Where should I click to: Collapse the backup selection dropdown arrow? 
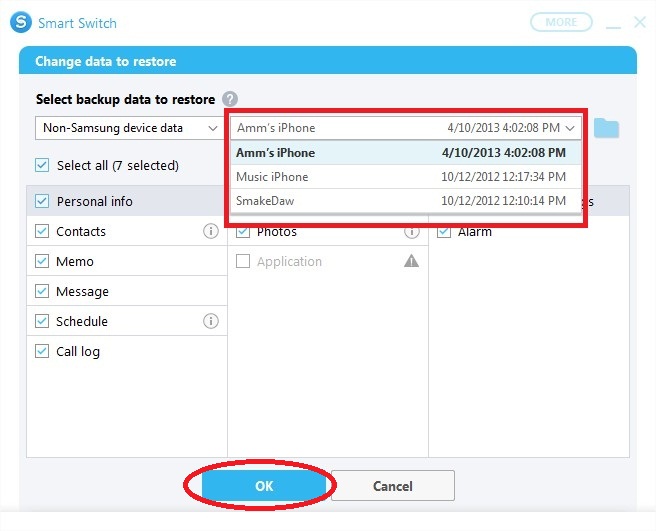click(570, 128)
